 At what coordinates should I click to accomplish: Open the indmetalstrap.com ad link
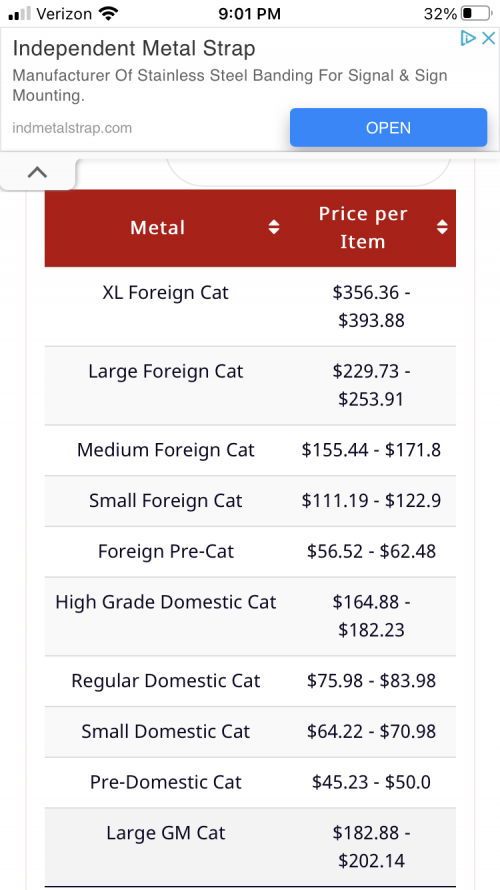(72, 128)
